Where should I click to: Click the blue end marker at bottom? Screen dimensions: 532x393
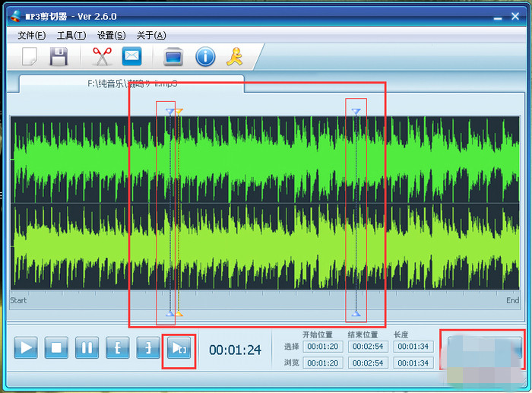[356, 314]
